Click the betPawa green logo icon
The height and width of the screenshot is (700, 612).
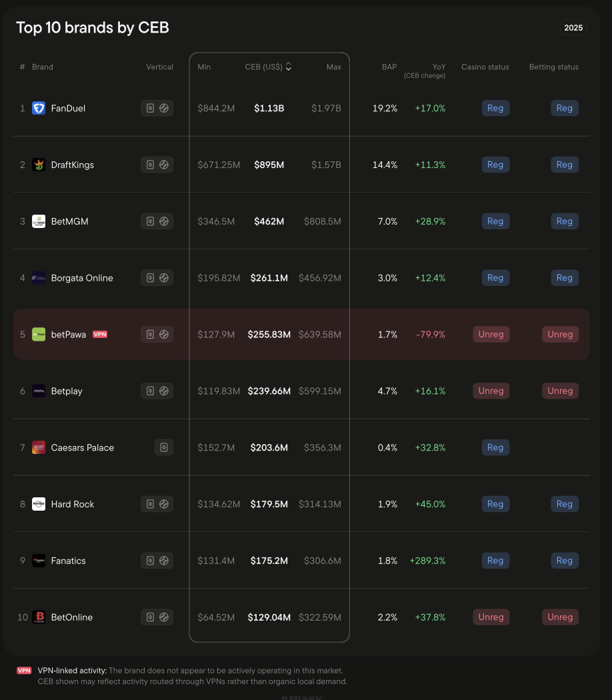point(39,335)
